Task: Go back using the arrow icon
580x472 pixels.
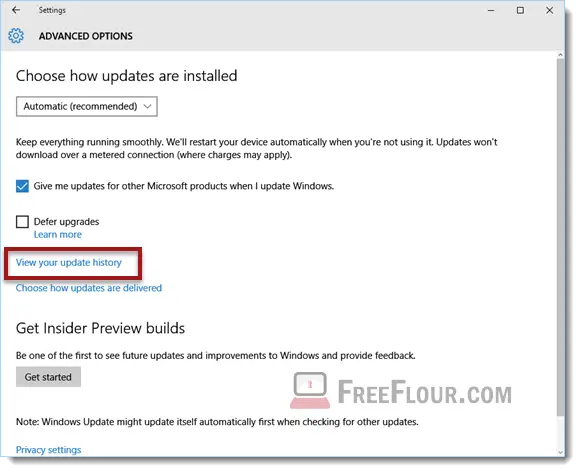Action: click(x=16, y=10)
